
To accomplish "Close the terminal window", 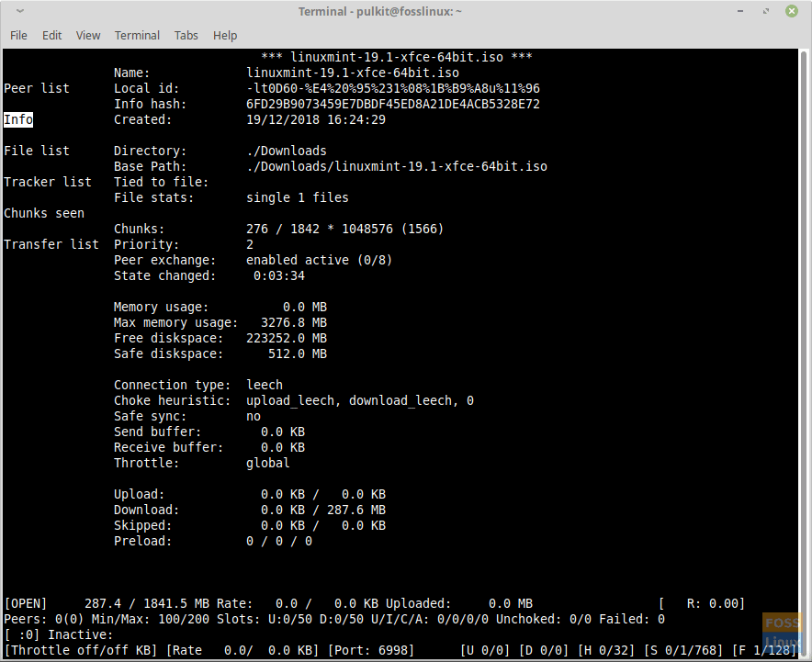I will tap(791, 11).
